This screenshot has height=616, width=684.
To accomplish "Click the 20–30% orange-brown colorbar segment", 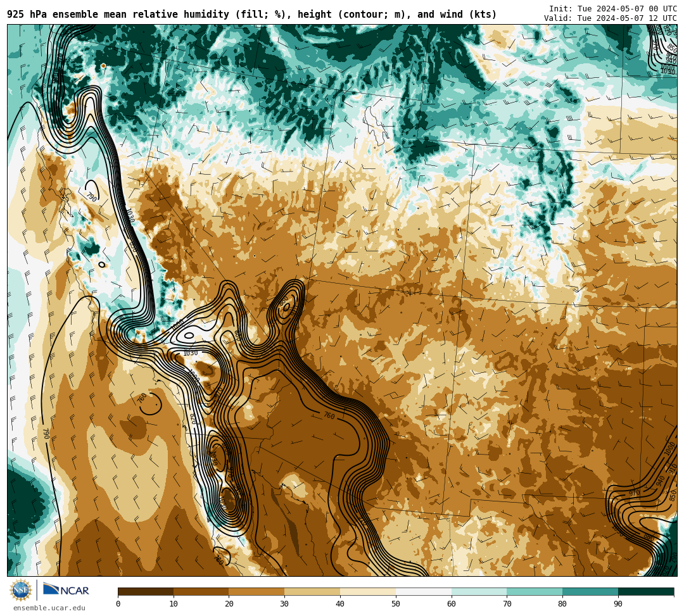I will tap(257, 591).
